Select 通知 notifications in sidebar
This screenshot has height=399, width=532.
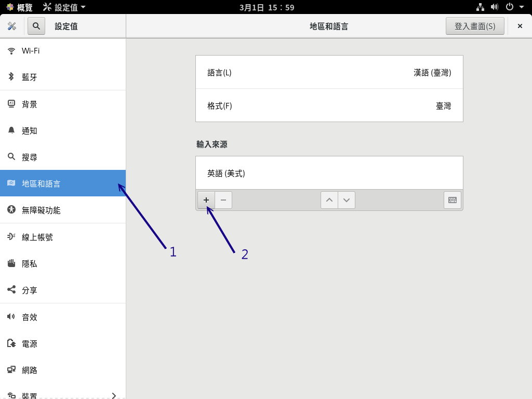pyautogui.click(x=62, y=131)
